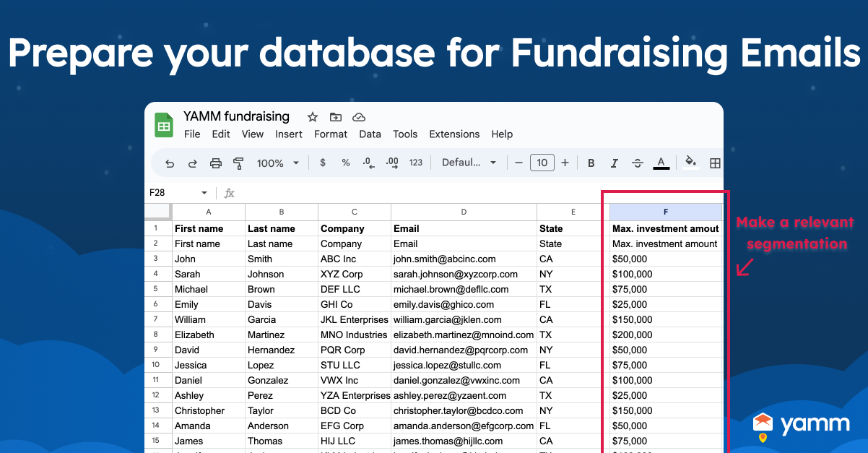Click the cell MNO Industries
This screenshot has width=868, height=453.
(355, 335)
